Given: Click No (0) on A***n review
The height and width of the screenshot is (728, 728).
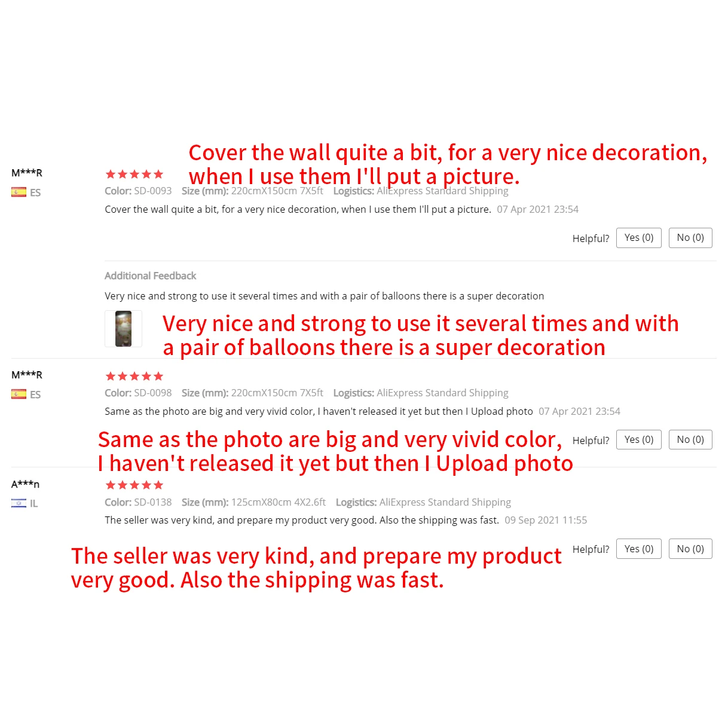Looking at the screenshot, I should point(690,549).
